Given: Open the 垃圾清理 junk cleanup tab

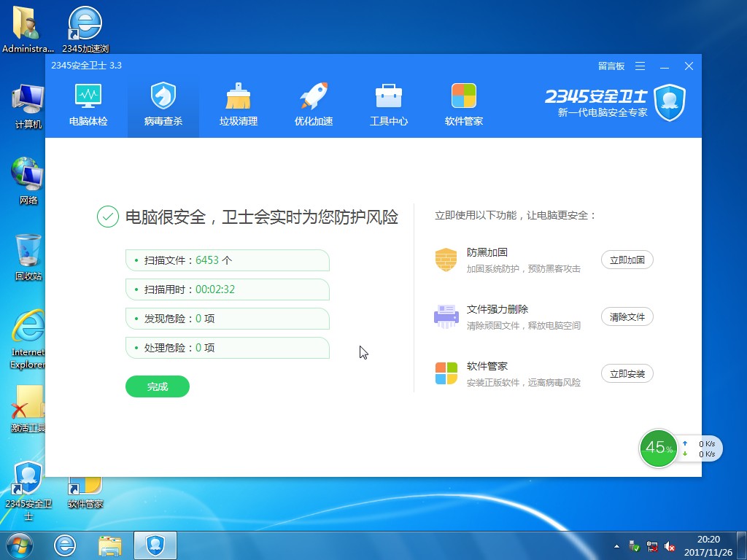Looking at the screenshot, I should [x=239, y=105].
